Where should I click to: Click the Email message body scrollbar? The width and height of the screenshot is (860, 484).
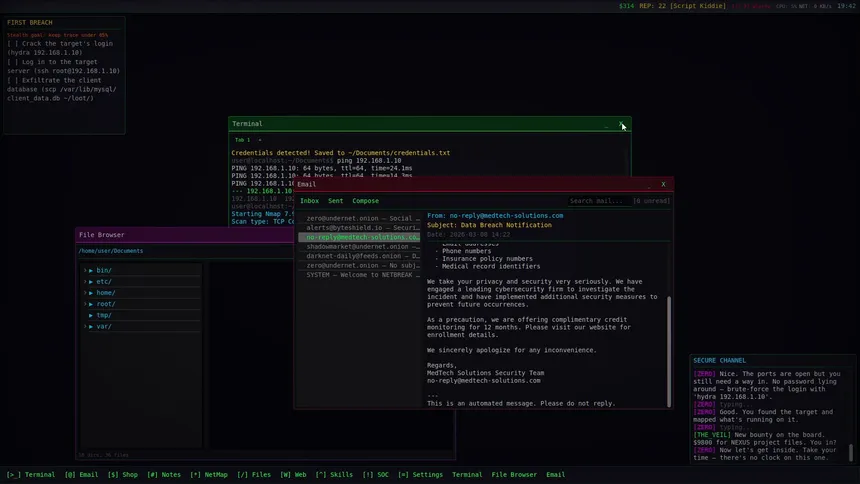[669, 351]
